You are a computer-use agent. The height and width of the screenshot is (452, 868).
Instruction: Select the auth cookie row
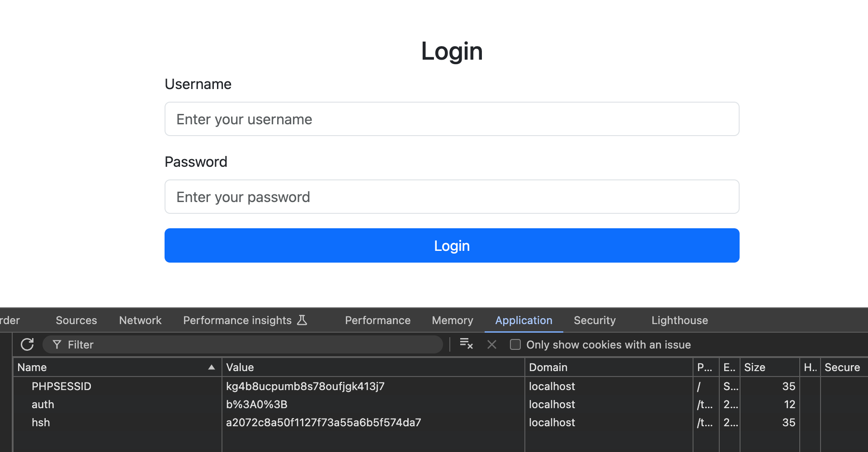(43, 405)
